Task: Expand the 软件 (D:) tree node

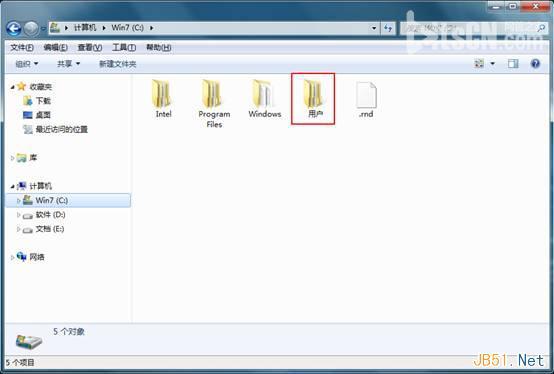Action: tap(19, 215)
